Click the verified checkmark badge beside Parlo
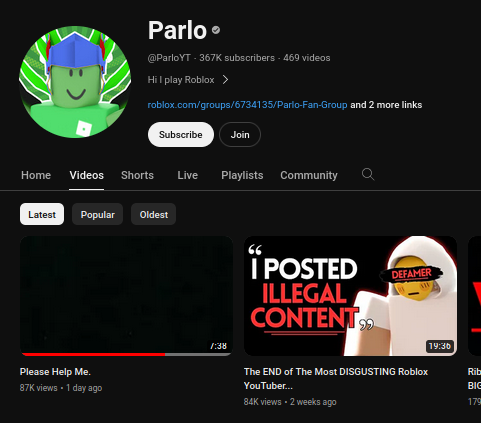Viewport: 481px width, 423px height. click(x=216, y=30)
